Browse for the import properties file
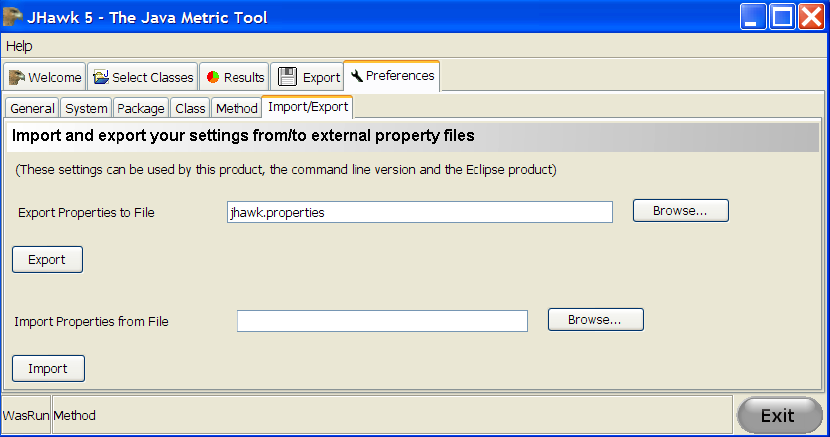Screen dimensions: 830x437 (x=596, y=320)
